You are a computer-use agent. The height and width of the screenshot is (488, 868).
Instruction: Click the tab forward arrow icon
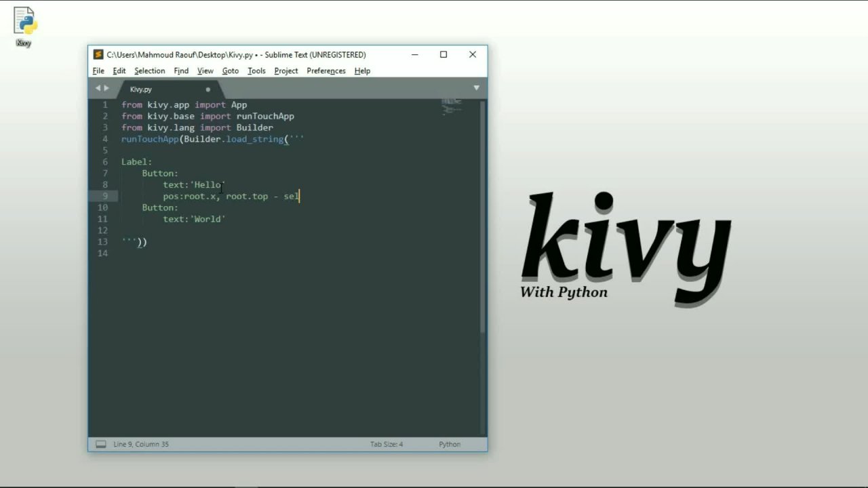click(106, 88)
